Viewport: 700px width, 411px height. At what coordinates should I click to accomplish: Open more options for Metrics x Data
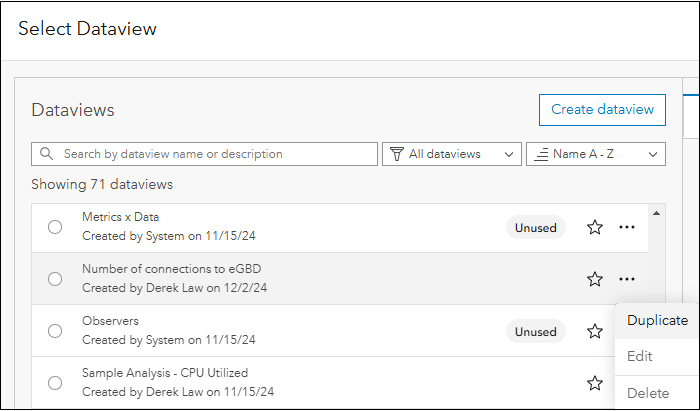pos(627,228)
